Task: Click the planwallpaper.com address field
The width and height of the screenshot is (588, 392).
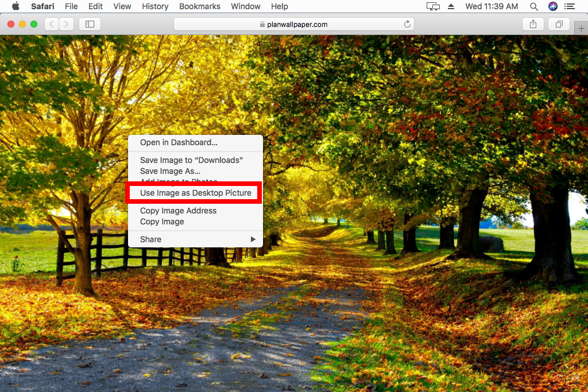Action: [293, 24]
